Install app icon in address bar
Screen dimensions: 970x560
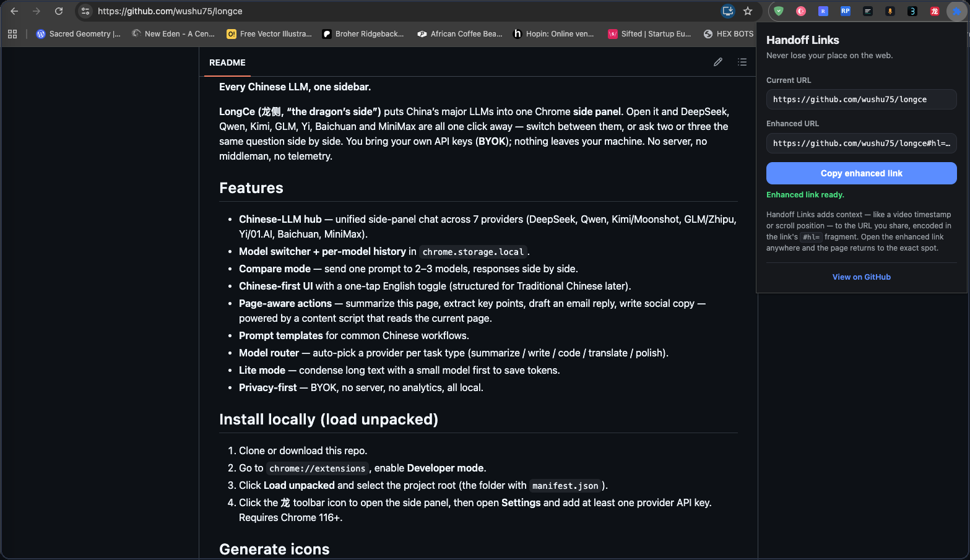click(x=728, y=11)
